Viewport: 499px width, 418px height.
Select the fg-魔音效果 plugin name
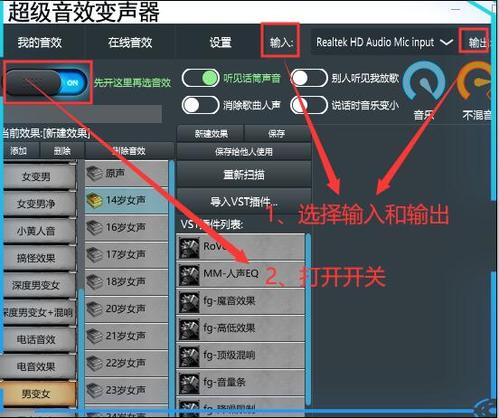229,301
